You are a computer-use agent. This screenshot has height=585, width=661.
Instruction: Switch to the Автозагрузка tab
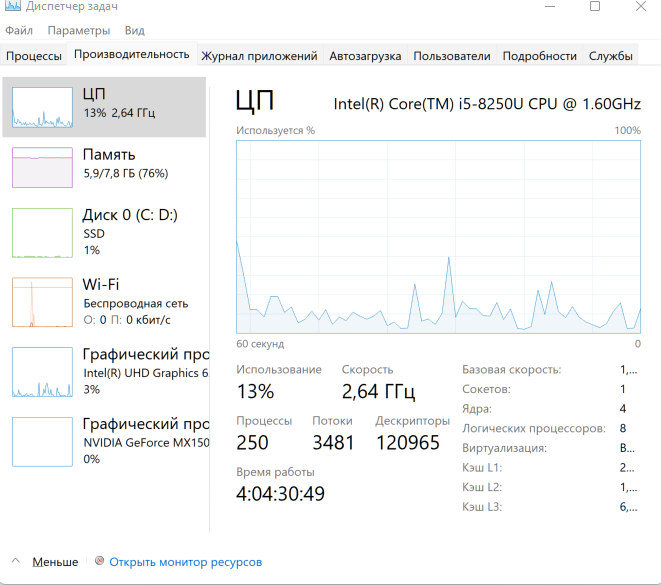(365, 56)
